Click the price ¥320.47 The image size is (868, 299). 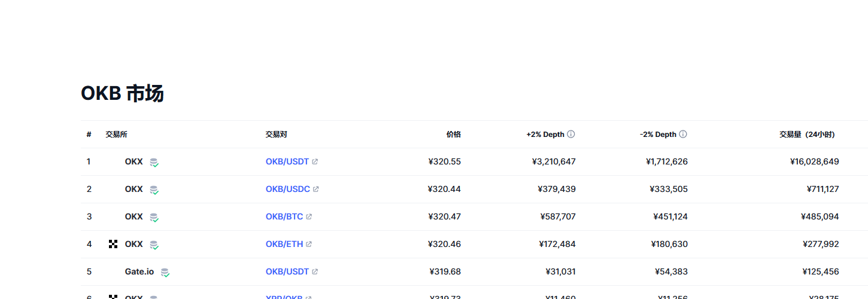click(x=445, y=216)
